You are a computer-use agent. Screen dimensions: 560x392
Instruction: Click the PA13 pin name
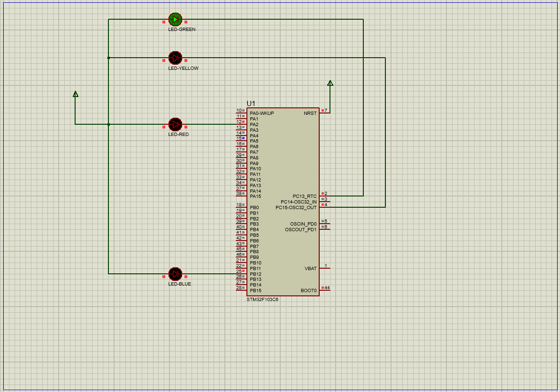coord(255,186)
